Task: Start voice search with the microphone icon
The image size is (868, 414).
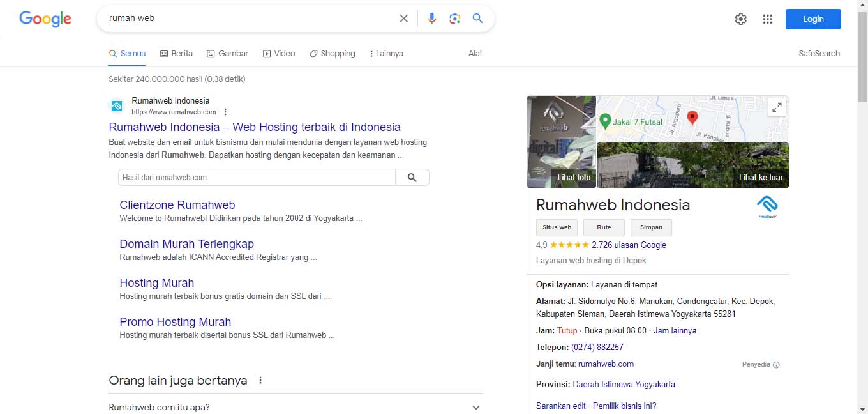Action: tap(432, 19)
